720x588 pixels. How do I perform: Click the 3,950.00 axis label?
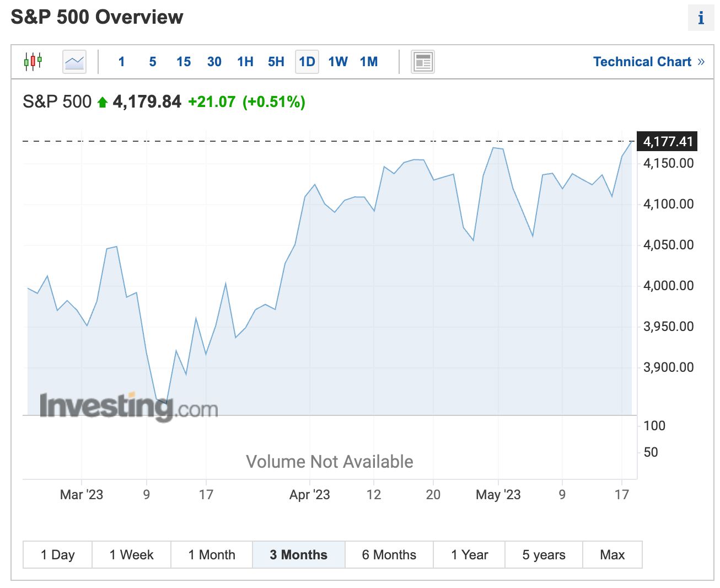click(669, 327)
